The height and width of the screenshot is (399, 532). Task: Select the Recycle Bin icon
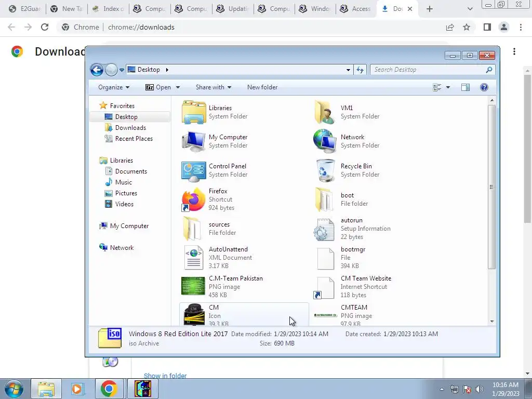pos(325,170)
